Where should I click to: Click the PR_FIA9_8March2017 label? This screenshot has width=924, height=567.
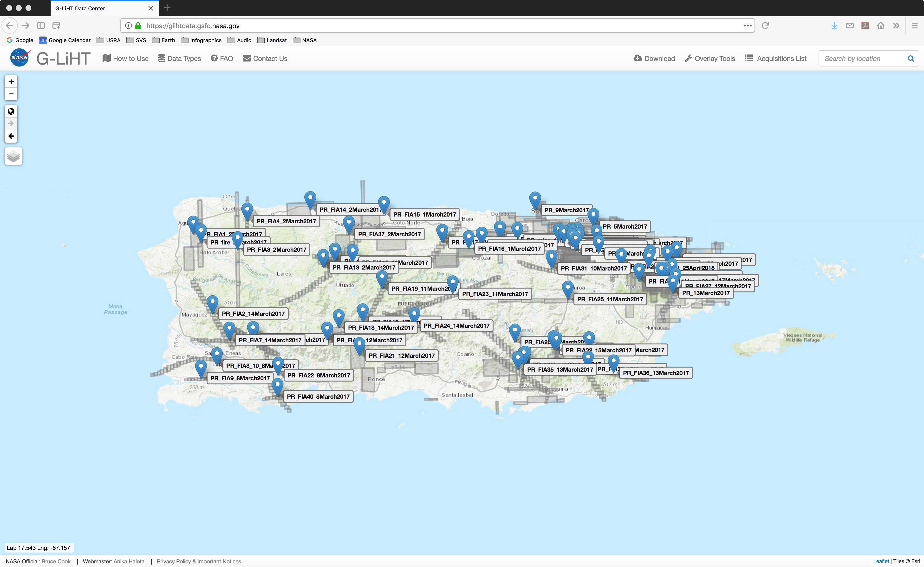[x=240, y=378]
